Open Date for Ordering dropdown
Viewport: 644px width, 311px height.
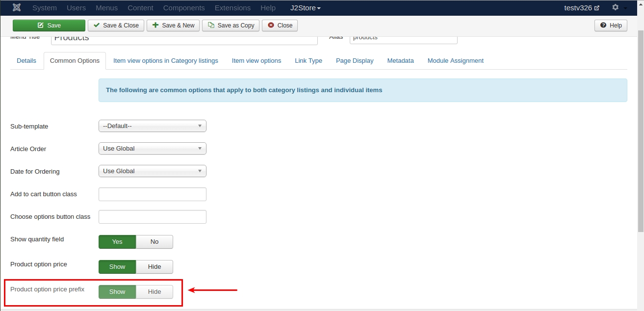(153, 171)
